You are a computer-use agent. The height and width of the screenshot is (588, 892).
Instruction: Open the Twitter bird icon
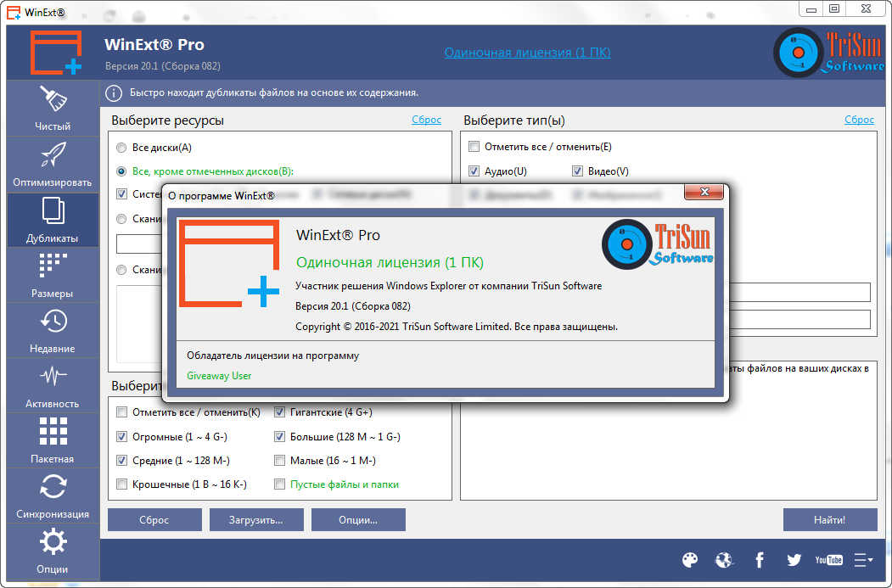click(x=794, y=560)
